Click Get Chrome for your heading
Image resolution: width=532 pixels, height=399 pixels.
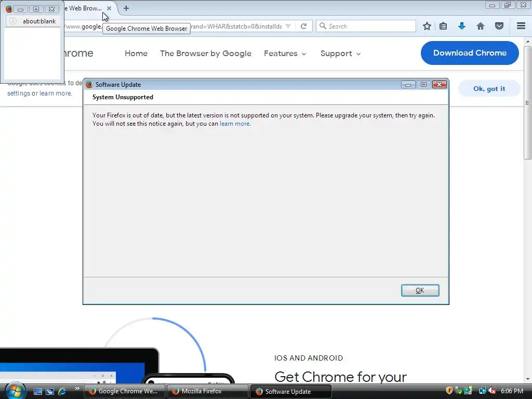pos(340,377)
